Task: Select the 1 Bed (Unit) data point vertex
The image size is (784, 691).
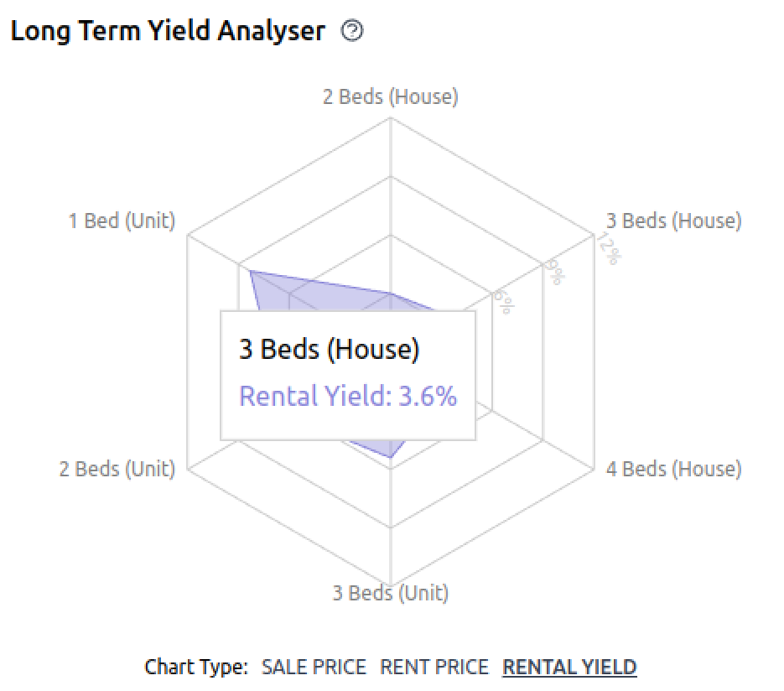Action: coord(250,271)
